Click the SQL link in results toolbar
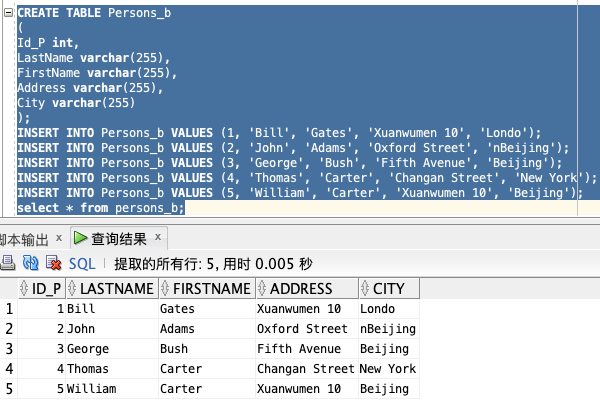 click(82, 264)
